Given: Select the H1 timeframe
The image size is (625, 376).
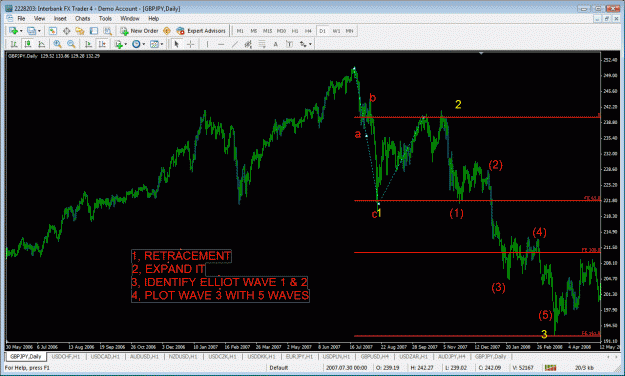Looking at the screenshot, I should point(295,31).
